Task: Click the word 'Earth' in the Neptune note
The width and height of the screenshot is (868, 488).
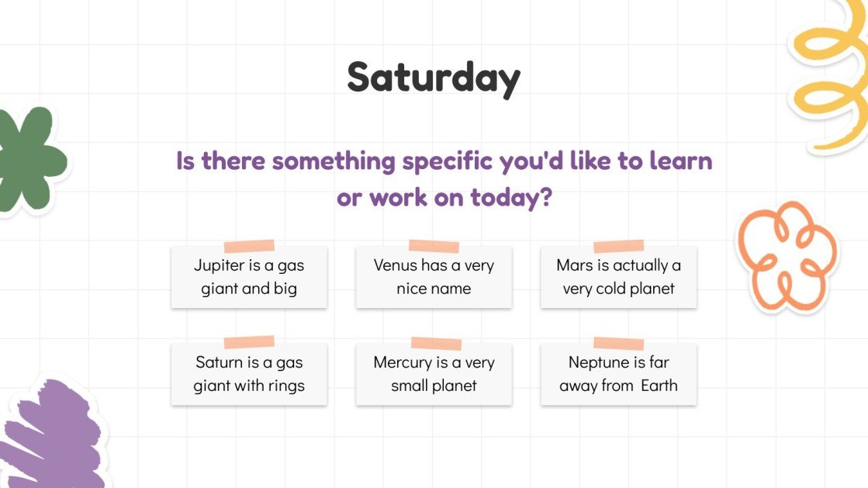Action: (x=659, y=386)
